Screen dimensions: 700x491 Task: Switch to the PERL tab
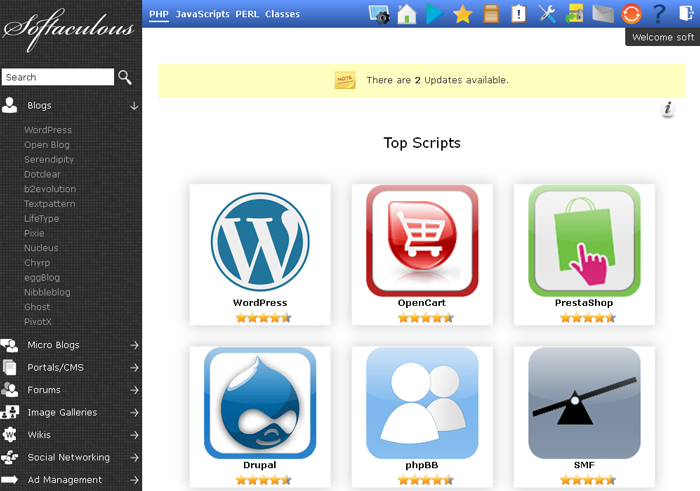[247, 15]
